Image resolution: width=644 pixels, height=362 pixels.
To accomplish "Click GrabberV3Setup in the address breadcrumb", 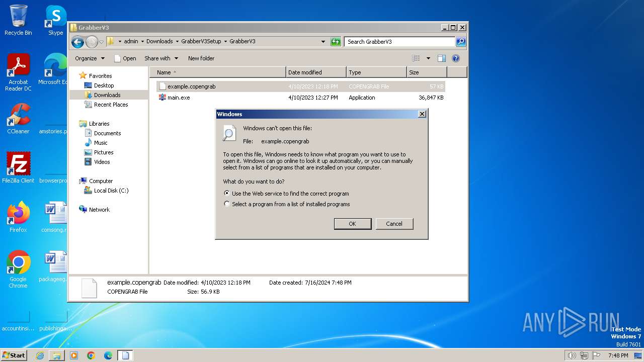I will [201, 42].
